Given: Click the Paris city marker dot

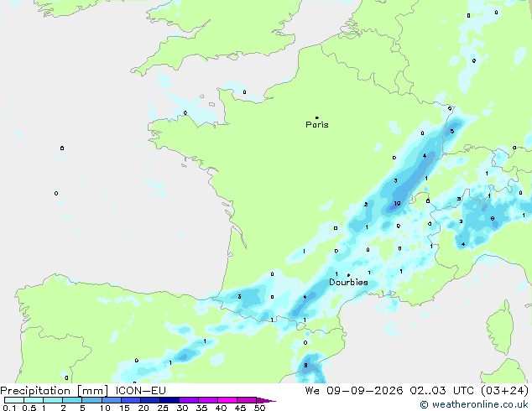Looking at the screenshot, I should [317, 117].
